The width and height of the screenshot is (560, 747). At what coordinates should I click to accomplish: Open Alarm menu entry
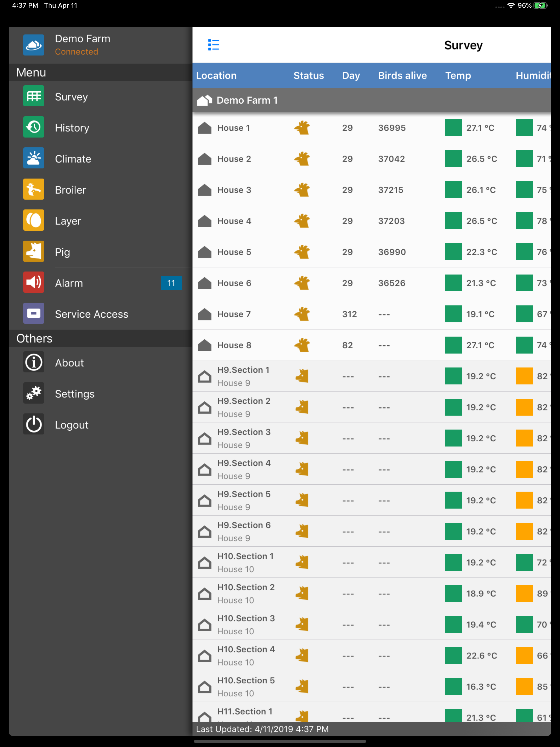[x=101, y=283]
